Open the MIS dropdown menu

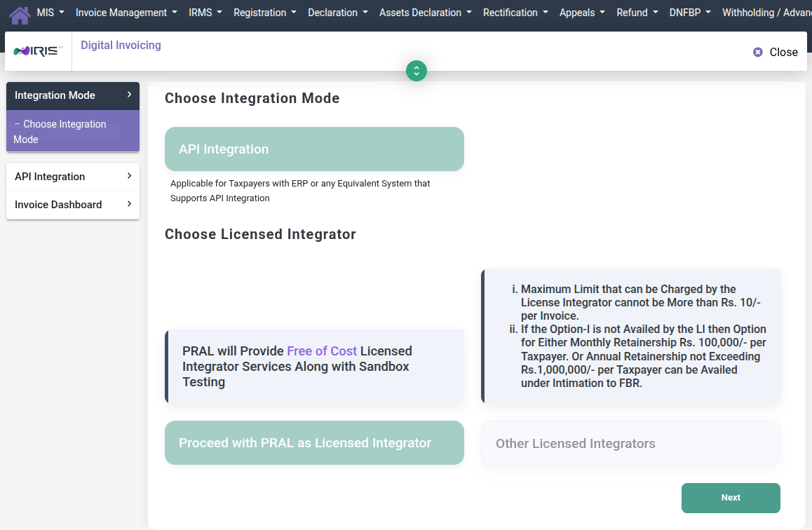(x=49, y=12)
